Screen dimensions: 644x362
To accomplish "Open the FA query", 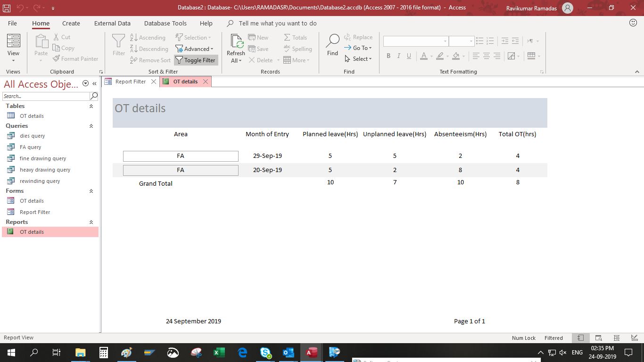I will pyautogui.click(x=31, y=147).
